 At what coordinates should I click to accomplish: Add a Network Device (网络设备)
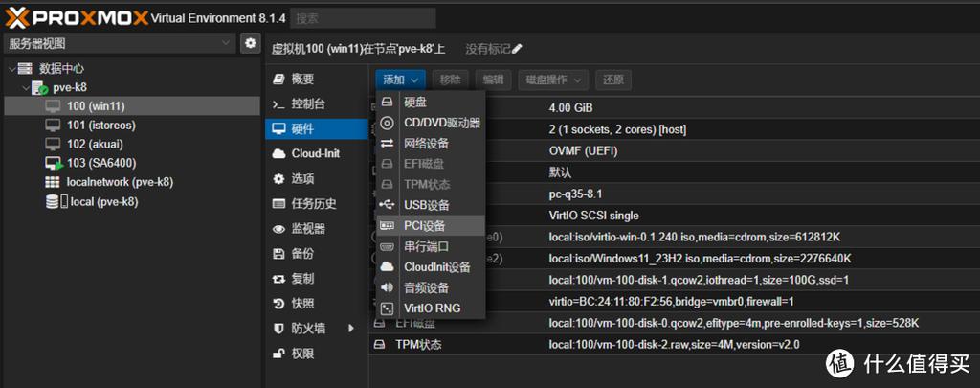(431, 144)
